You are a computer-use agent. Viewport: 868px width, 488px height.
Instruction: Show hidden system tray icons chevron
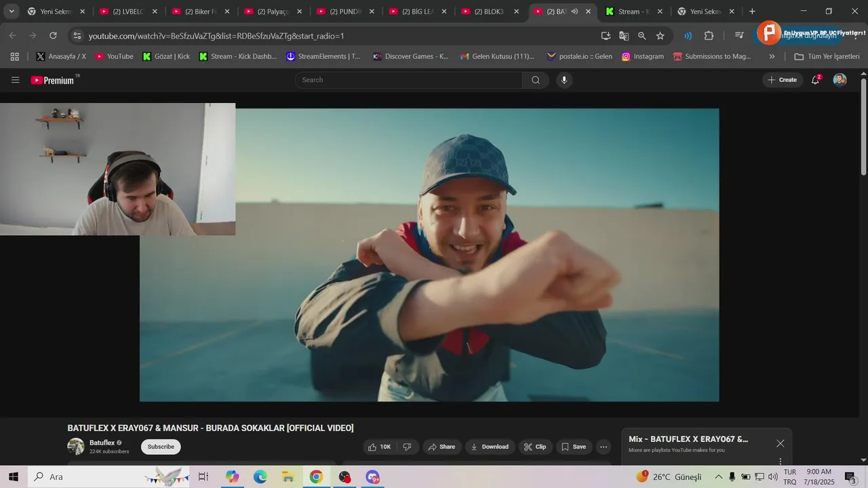click(718, 476)
